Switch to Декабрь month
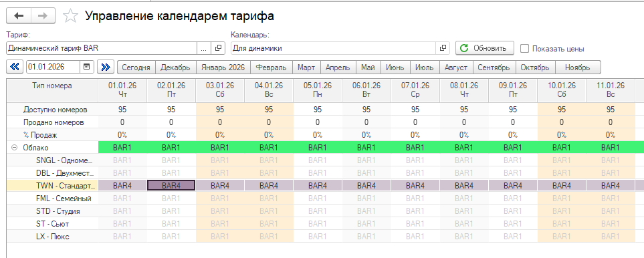Screen dimensions: 644x258 pos(175,68)
